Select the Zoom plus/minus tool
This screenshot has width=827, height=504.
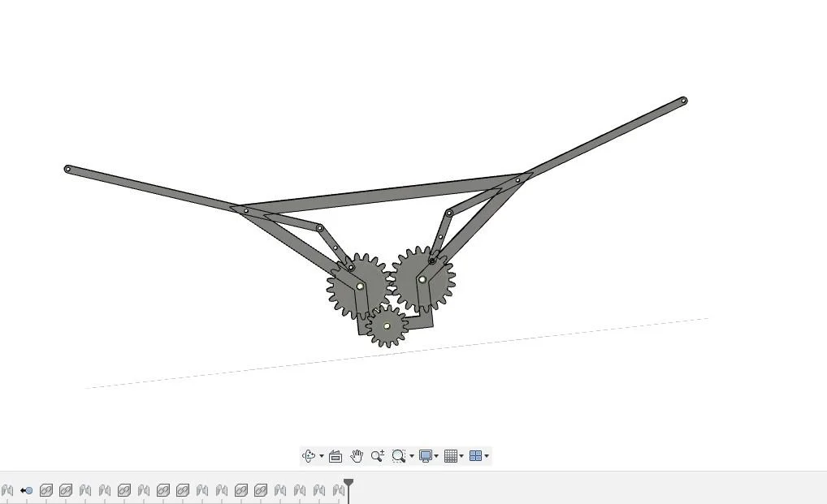click(378, 456)
